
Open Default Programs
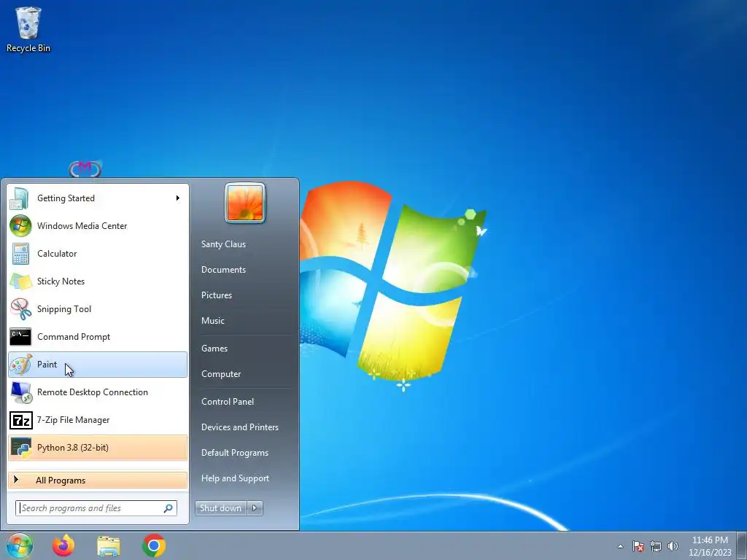(x=234, y=453)
